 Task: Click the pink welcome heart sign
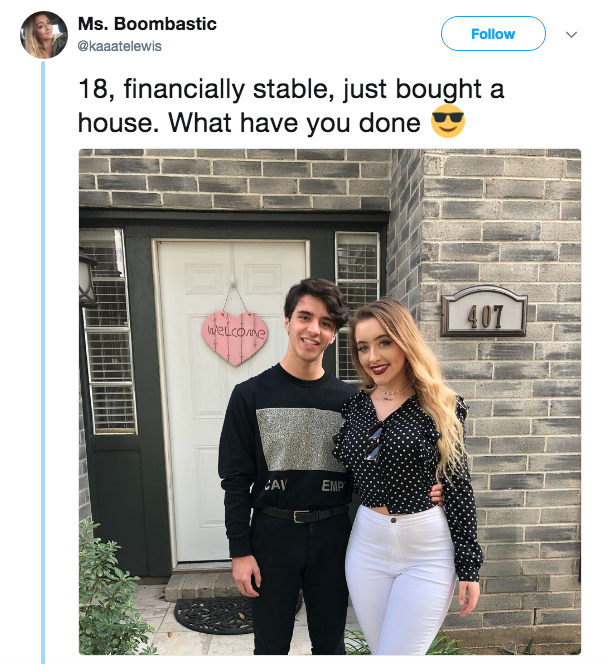pyautogui.click(x=235, y=338)
